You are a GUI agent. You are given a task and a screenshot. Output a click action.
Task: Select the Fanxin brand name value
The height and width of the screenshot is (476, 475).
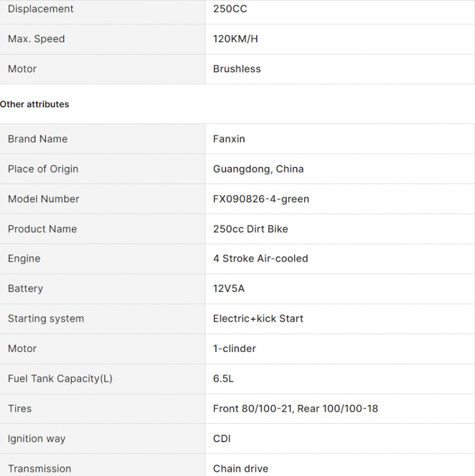point(229,139)
